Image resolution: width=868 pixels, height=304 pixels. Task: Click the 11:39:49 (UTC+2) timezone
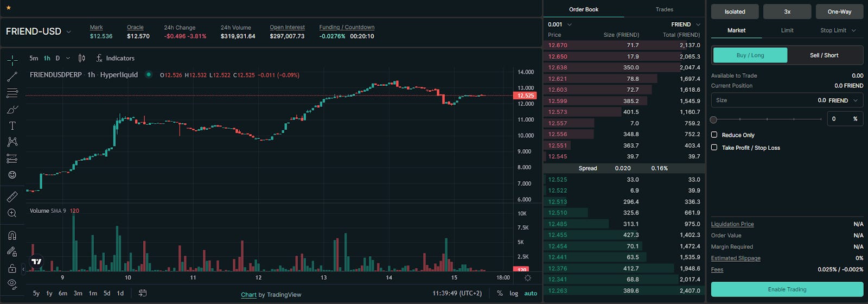click(457, 293)
